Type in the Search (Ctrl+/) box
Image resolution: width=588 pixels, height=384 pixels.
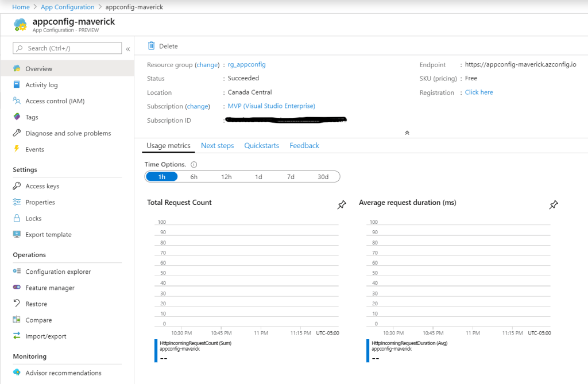click(68, 48)
